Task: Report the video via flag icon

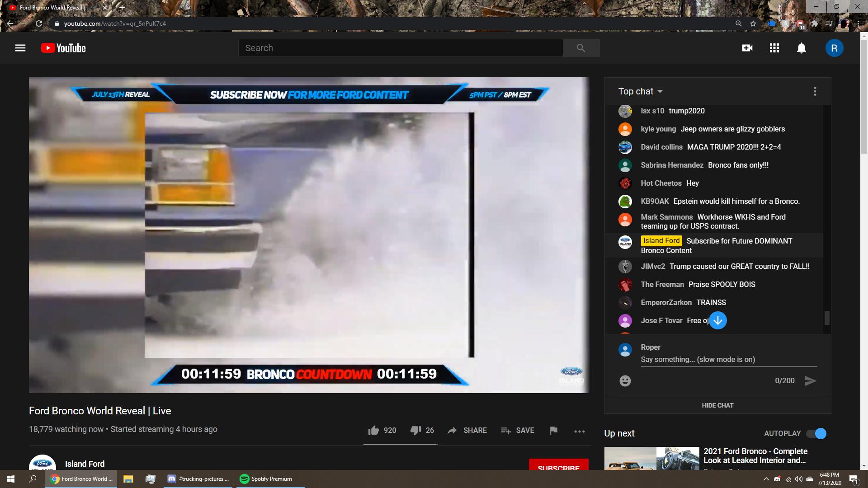Action: (553, 430)
